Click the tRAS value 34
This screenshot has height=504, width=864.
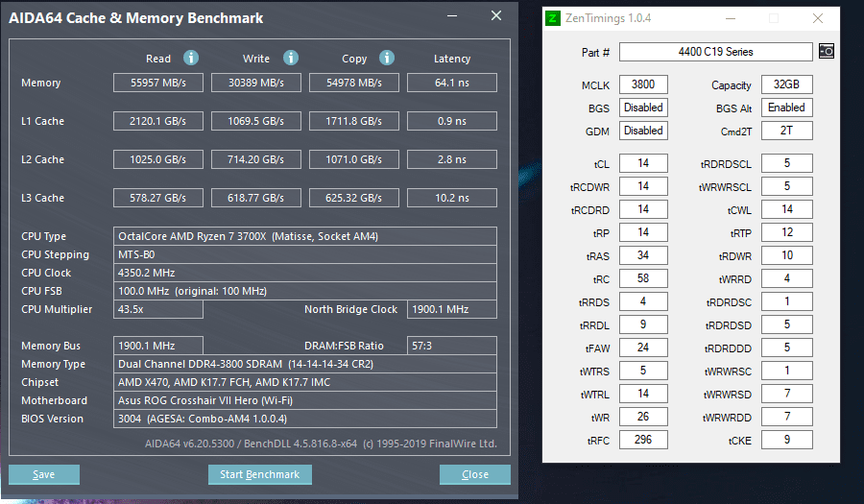click(x=643, y=255)
